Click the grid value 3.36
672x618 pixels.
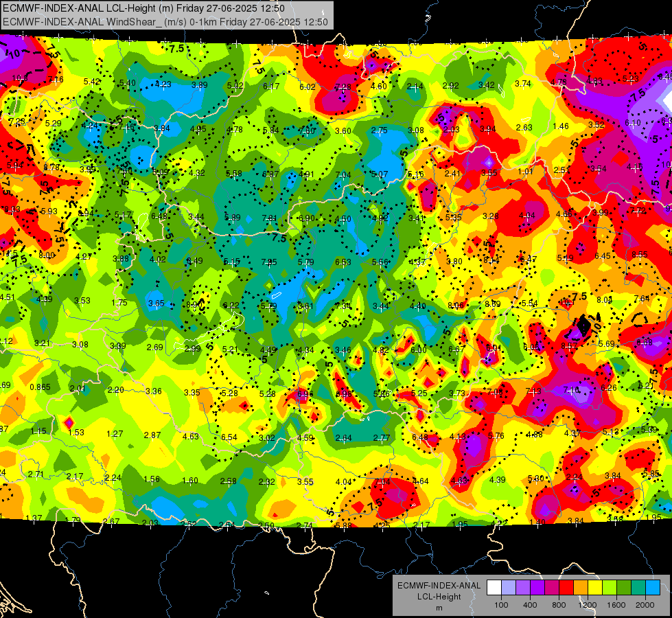pos(154,391)
